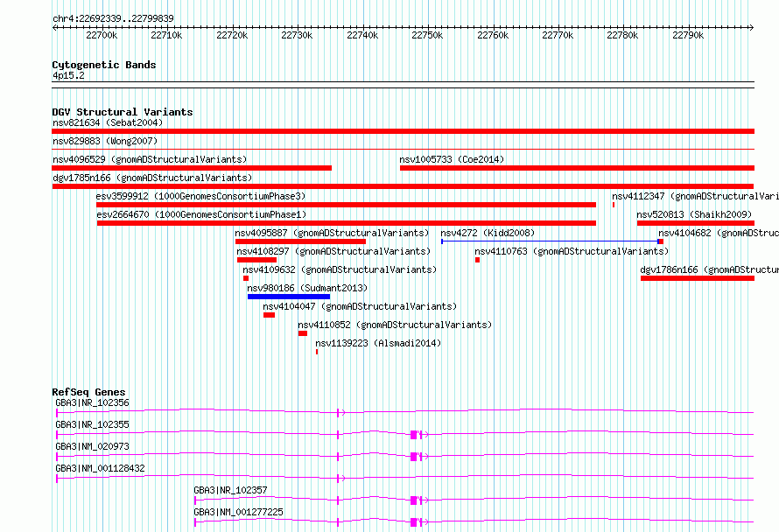Select the nsv4110763 small red marker
The image size is (779, 532).
click(477, 260)
